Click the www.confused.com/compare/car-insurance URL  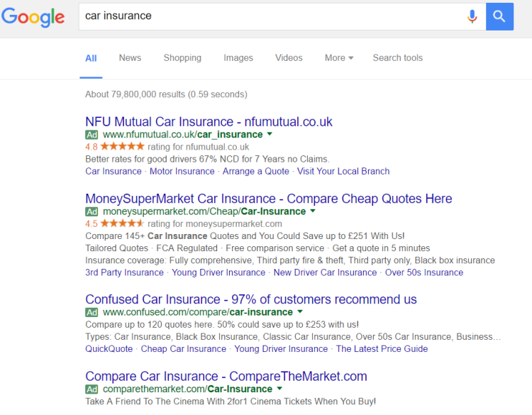tap(198, 312)
